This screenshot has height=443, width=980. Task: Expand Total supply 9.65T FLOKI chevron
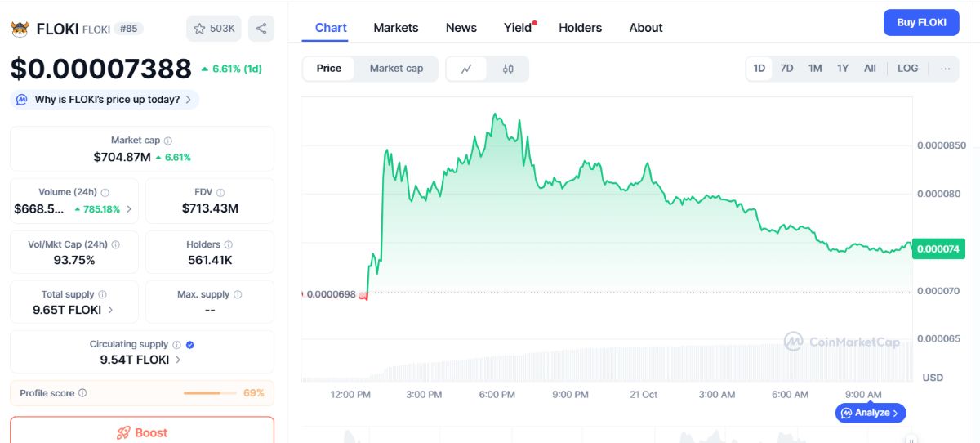[x=111, y=310]
